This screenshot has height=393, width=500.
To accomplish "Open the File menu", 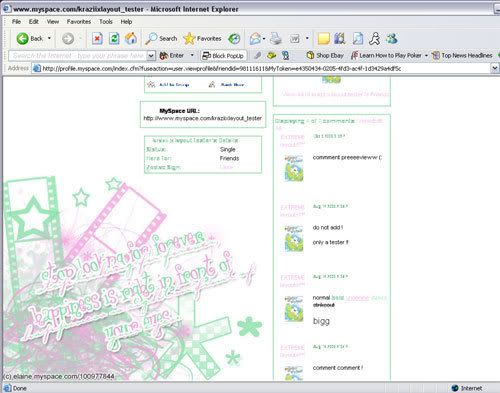I will pyautogui.click(x=16, y=22).
